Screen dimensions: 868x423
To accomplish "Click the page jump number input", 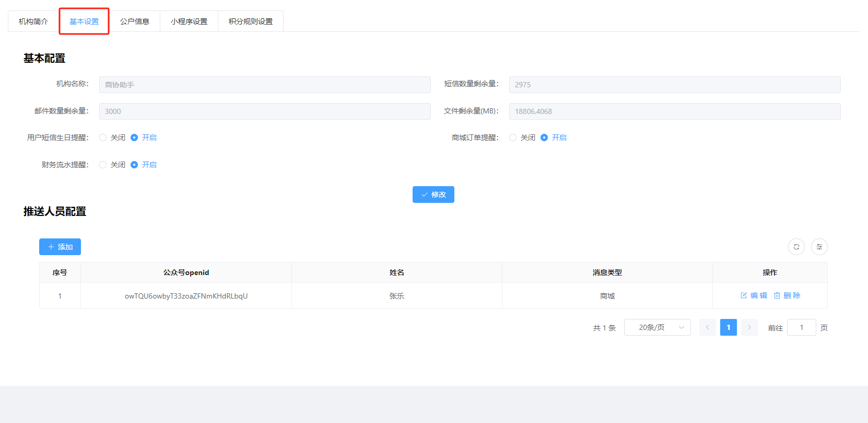I will [x=801, y=327].
